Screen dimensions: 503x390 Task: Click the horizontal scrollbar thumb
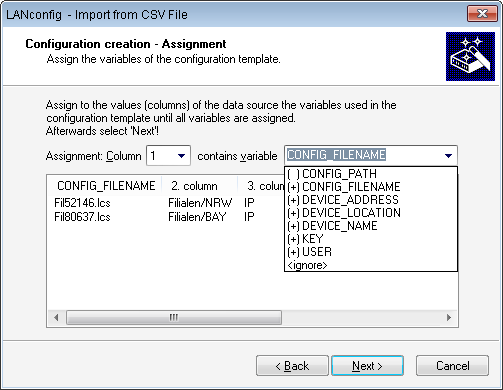(174, 317)
